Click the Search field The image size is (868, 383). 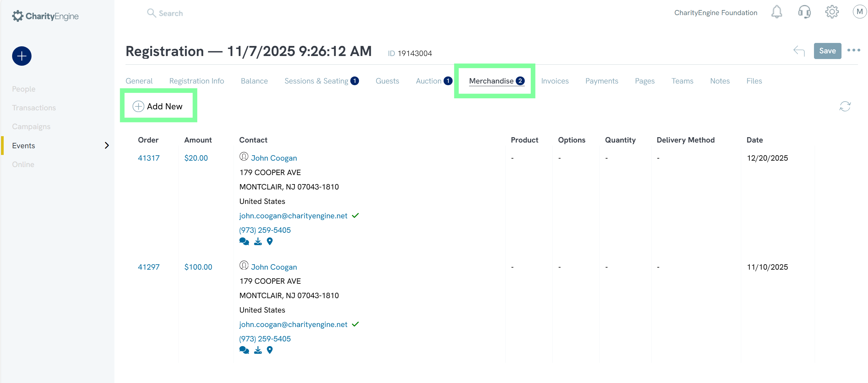[171, 13]
